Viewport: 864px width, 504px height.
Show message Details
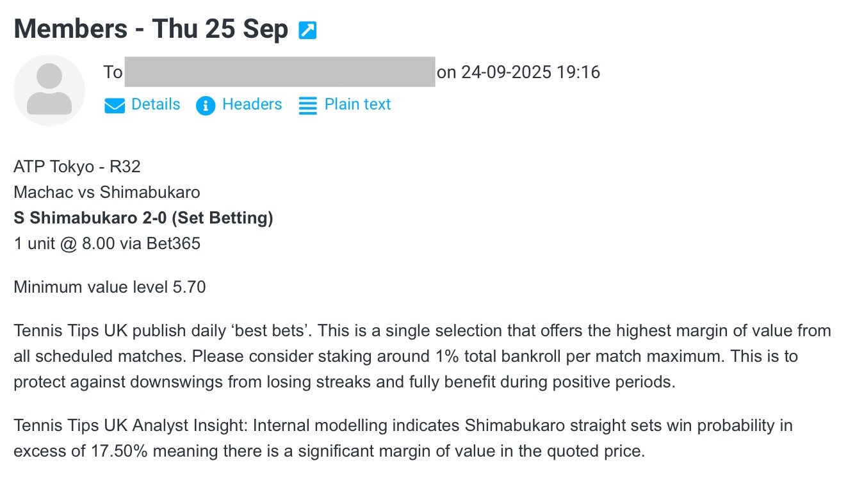156,104
